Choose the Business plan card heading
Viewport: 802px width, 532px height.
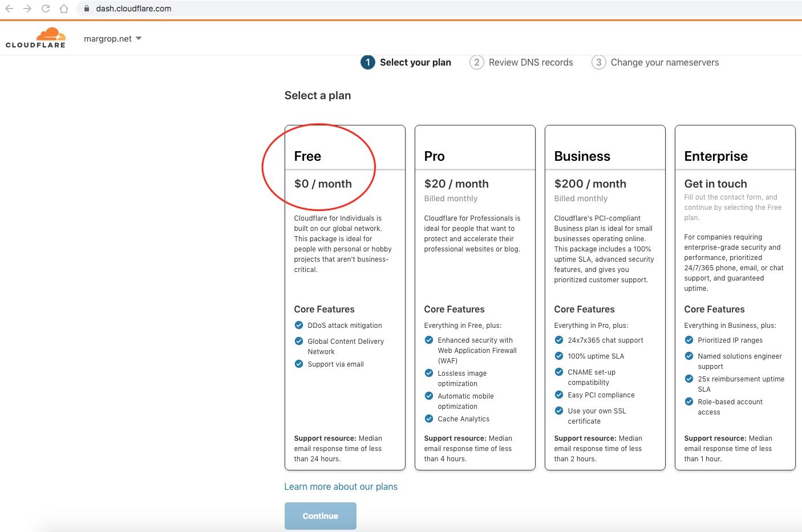coord(582,156)
